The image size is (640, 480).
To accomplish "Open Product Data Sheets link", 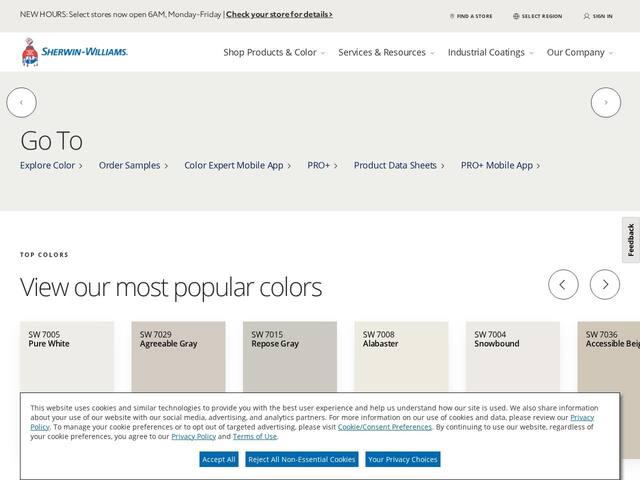I will 399,165.
